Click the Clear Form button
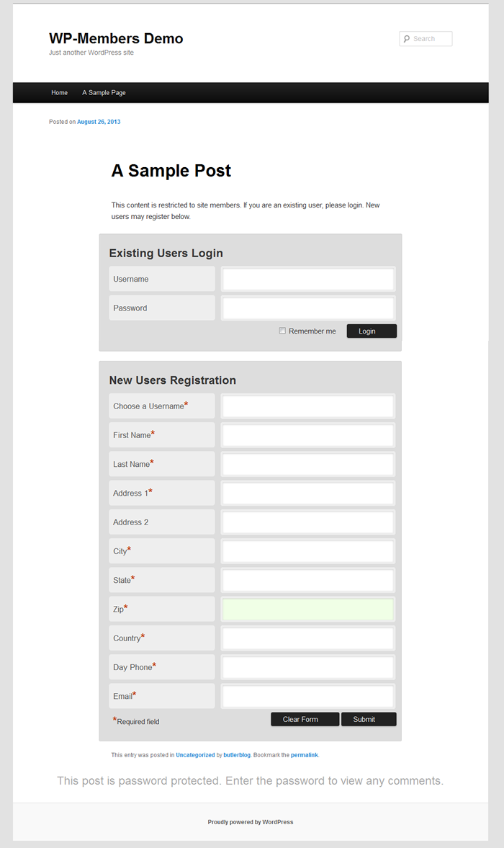 [x=305, y=719]
